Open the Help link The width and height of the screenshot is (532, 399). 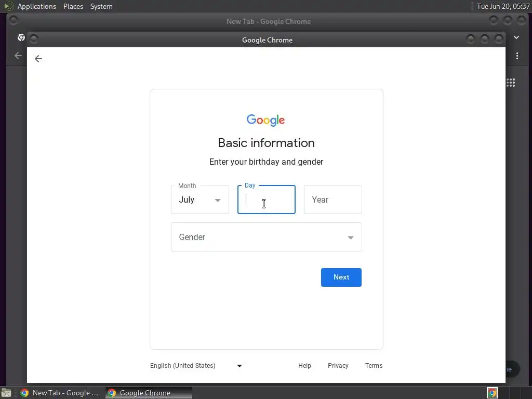click(x=304, y=365)
